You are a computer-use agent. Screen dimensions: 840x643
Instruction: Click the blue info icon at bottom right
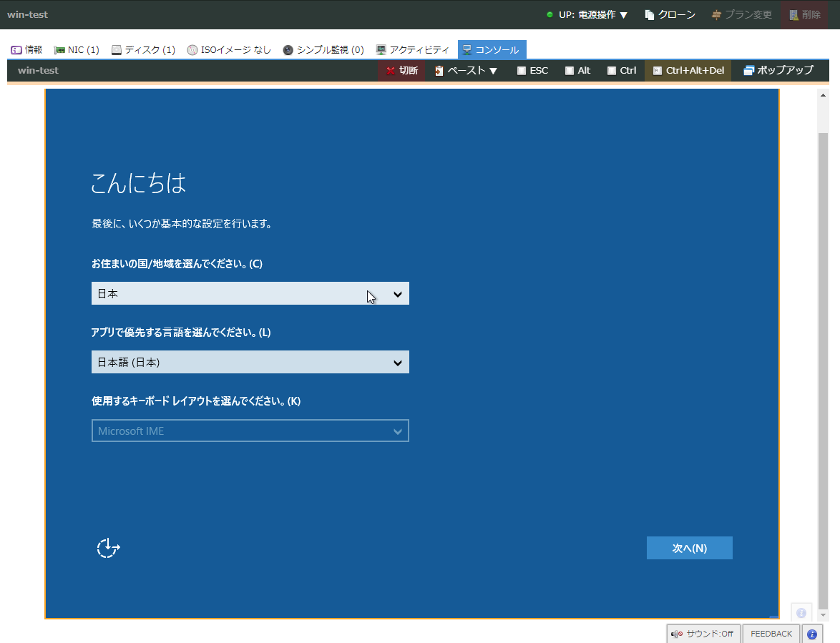(x=811, y=634)
